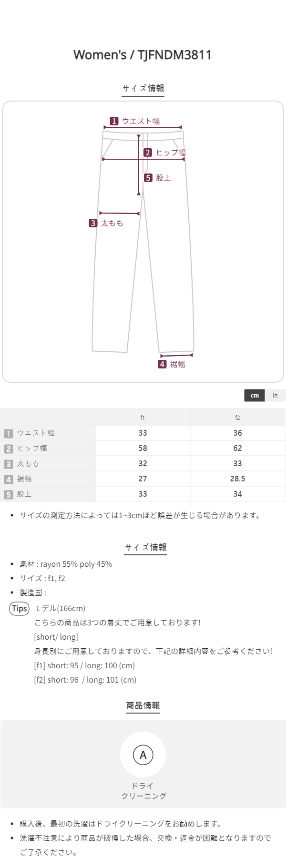Screen dimensions: 286x868
Task: Click the hem width number 4 badge on diagram
Action: (162, 364)
